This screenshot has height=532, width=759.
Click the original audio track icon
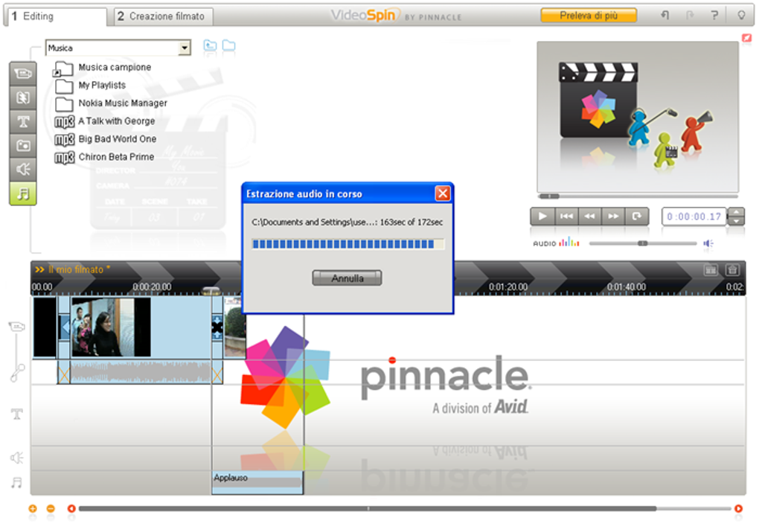point(18,374)
